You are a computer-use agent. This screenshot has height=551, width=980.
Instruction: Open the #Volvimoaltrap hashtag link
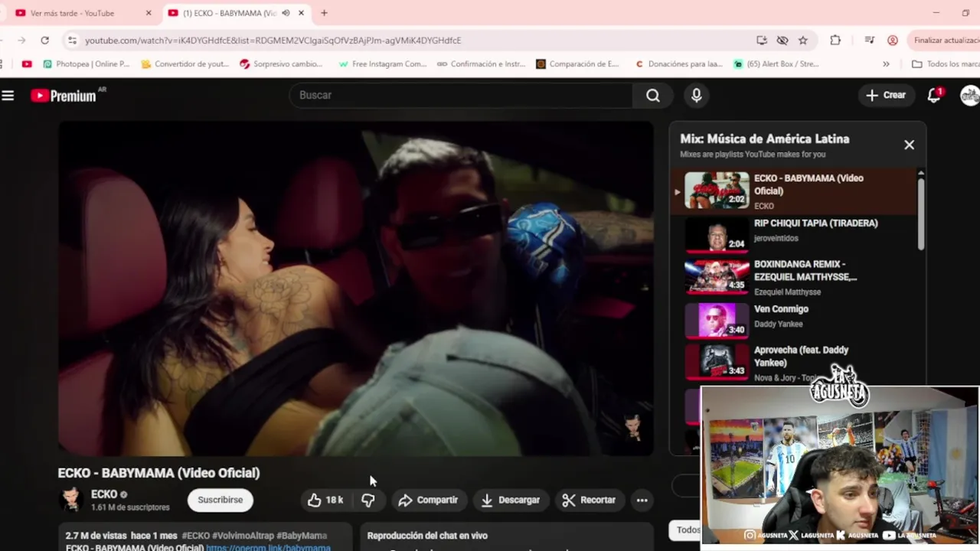coord(243,536)
